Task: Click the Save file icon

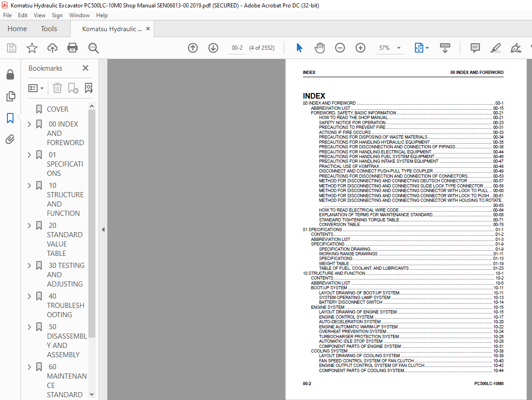Action: point(12,48)
